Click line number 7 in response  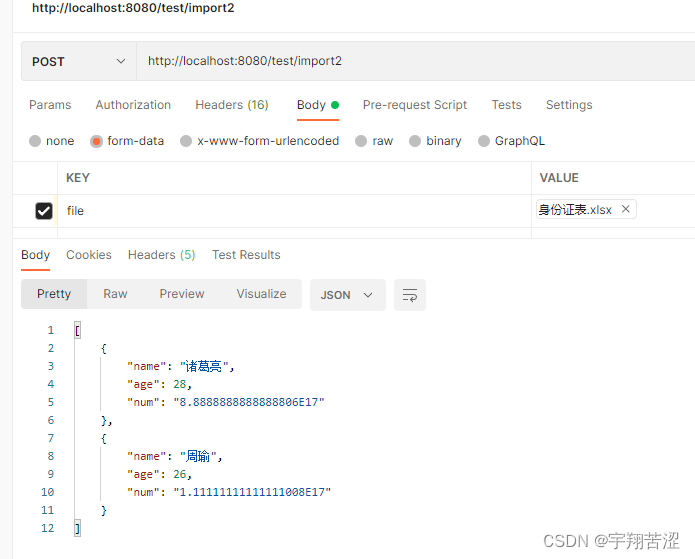(51, 438)
